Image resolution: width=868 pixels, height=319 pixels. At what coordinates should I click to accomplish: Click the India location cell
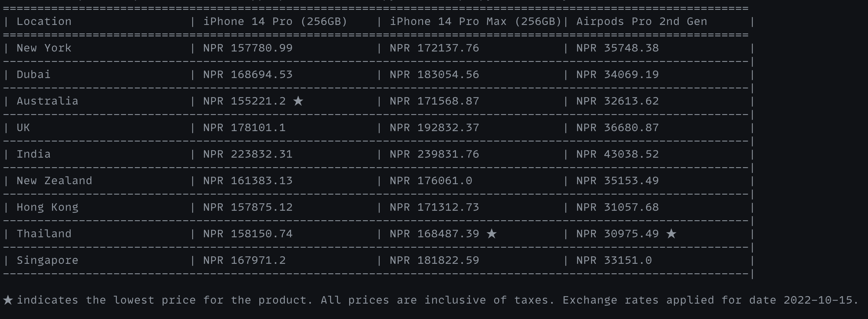[x=33, y=154]
